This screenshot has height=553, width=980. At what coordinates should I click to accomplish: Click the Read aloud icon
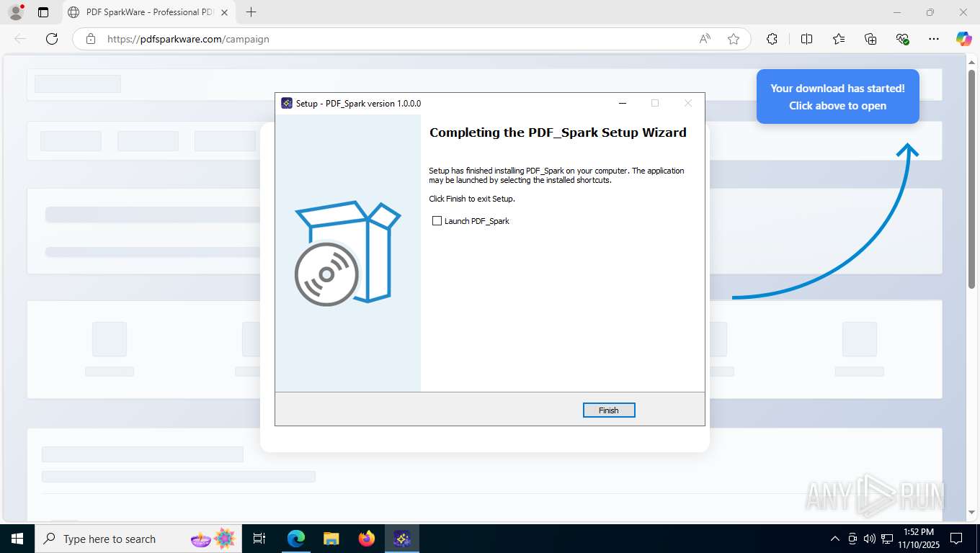point(705,39)
